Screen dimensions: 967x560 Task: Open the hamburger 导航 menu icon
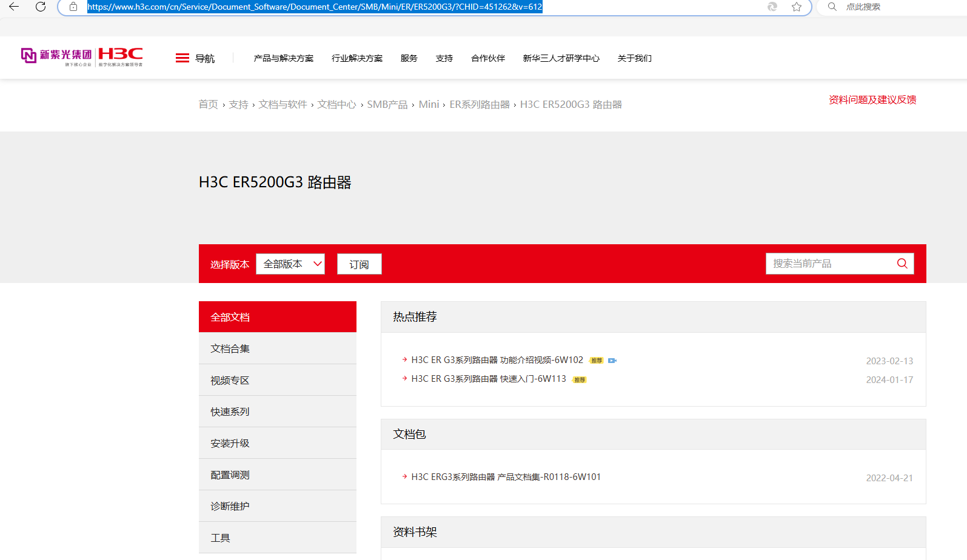(182, 58)
